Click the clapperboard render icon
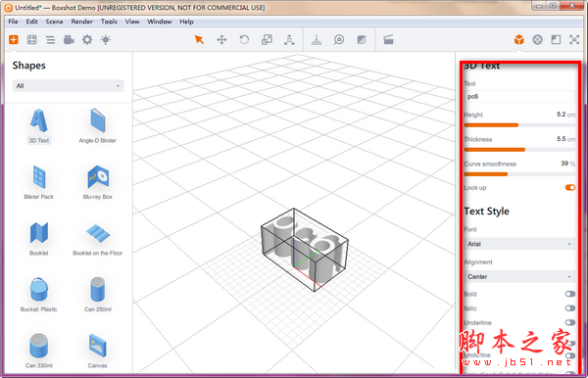The image size is (588, 378). pyautogui.click(x=388, y=39)
